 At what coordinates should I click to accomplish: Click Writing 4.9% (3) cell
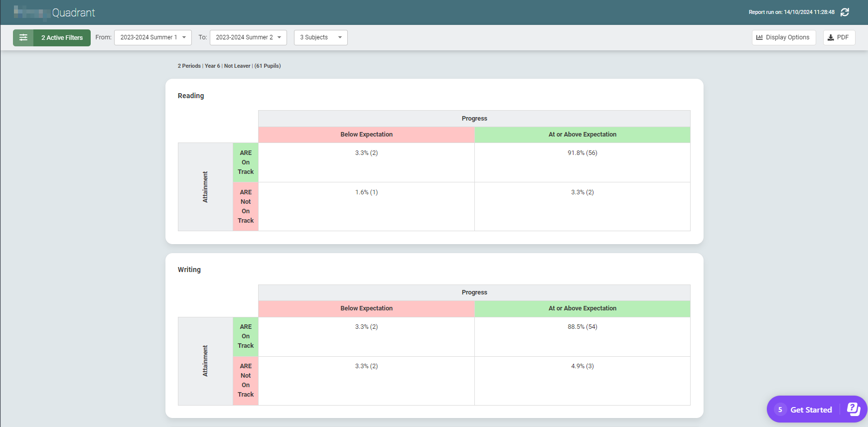(582, 366)
